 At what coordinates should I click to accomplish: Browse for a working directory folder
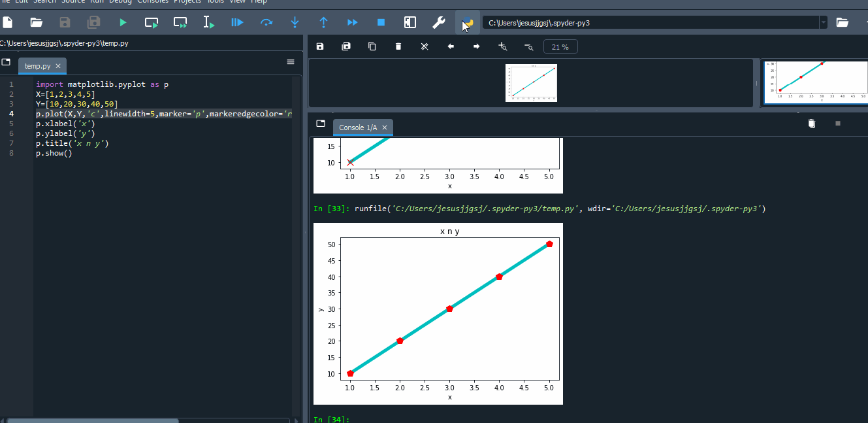click(843, 22)
